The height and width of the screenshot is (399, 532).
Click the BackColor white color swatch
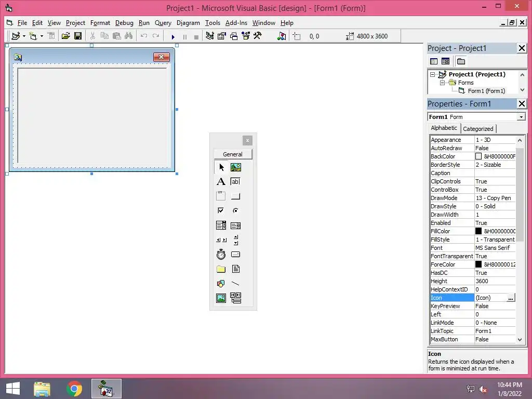tap(478, 156)
